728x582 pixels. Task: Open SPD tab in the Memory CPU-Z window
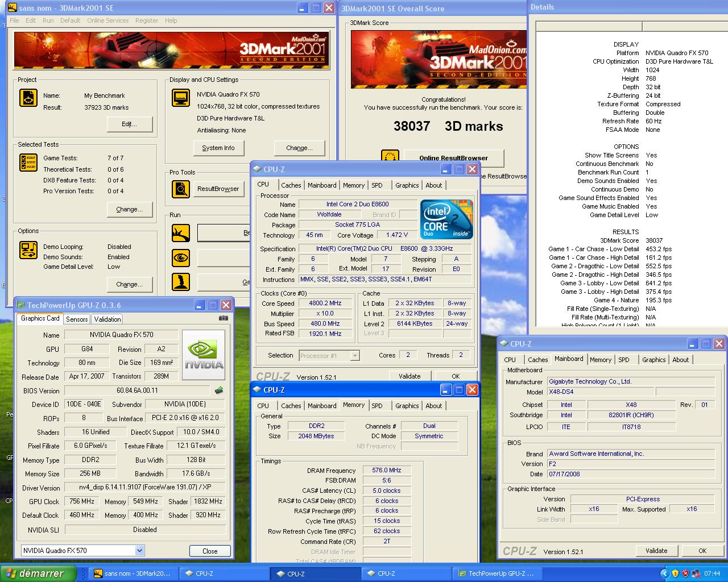(x=377, y=406)
